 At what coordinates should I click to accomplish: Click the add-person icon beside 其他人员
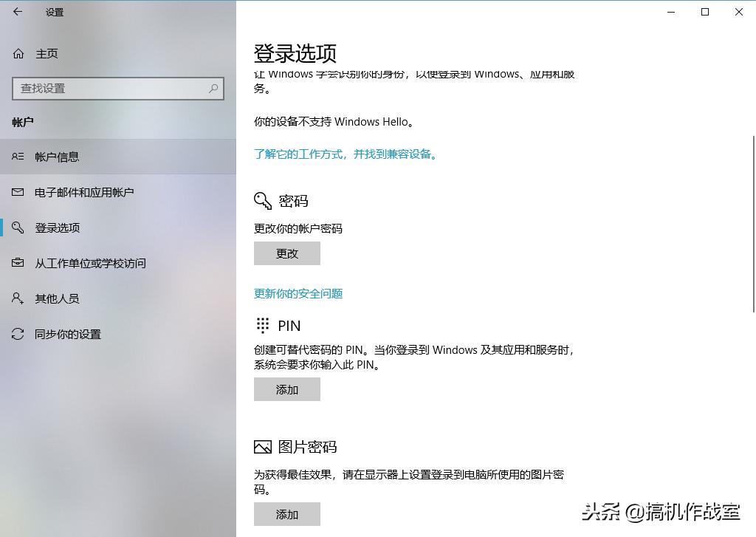tap(18, 298)
